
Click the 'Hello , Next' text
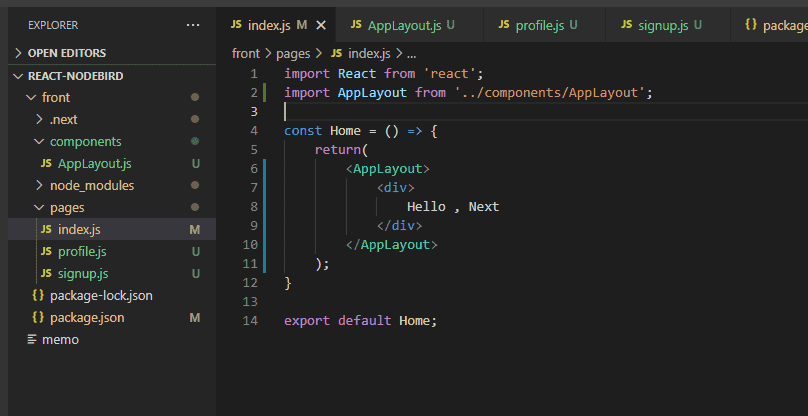[x=453, y=207]
